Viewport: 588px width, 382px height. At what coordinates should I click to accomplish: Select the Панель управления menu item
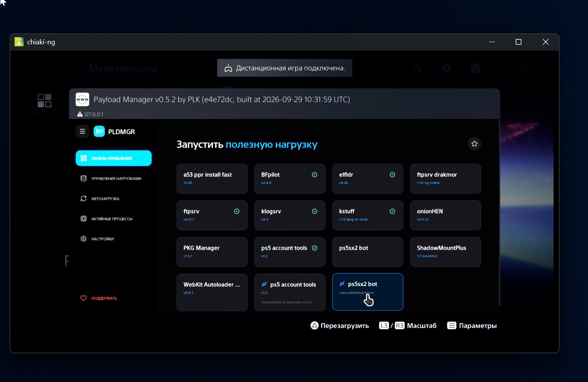pyautogui.click(x=114, y=158)
